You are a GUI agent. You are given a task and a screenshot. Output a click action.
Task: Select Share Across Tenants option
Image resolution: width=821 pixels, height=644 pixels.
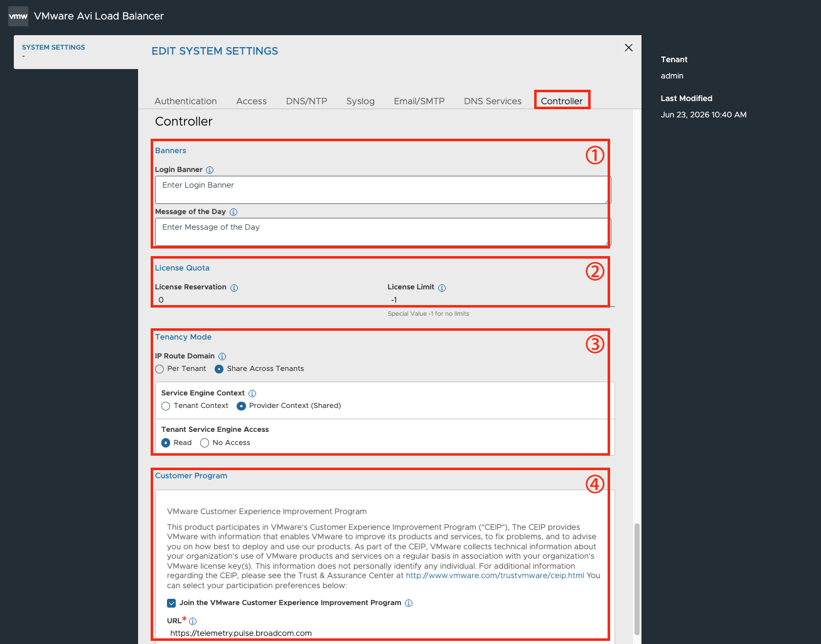coord(219,369)
